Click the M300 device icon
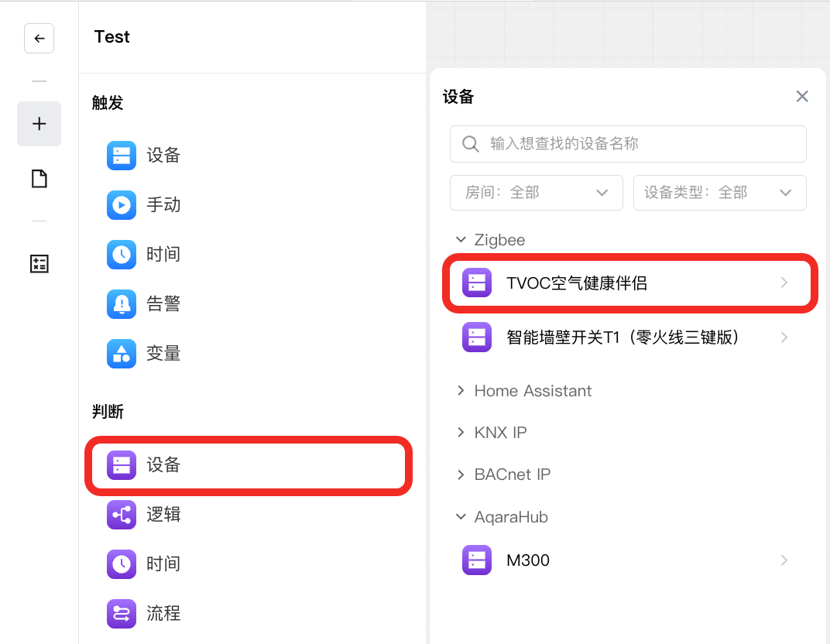Viewport: 830px width, 644px height. 476,560
